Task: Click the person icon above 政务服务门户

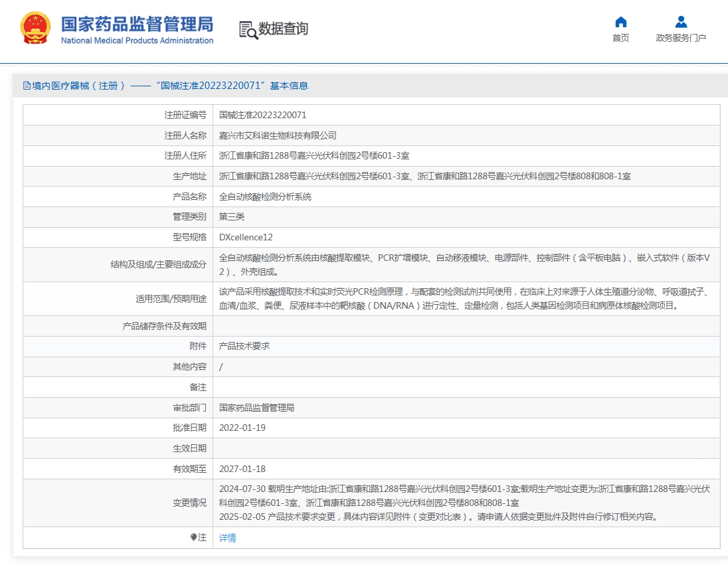Action: [x=681, y=22]
